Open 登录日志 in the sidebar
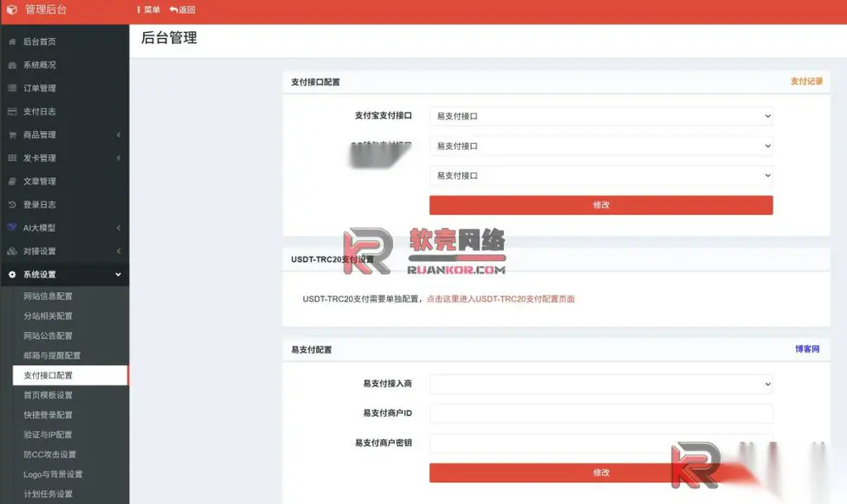847x504 pixels. coord(40,204)
